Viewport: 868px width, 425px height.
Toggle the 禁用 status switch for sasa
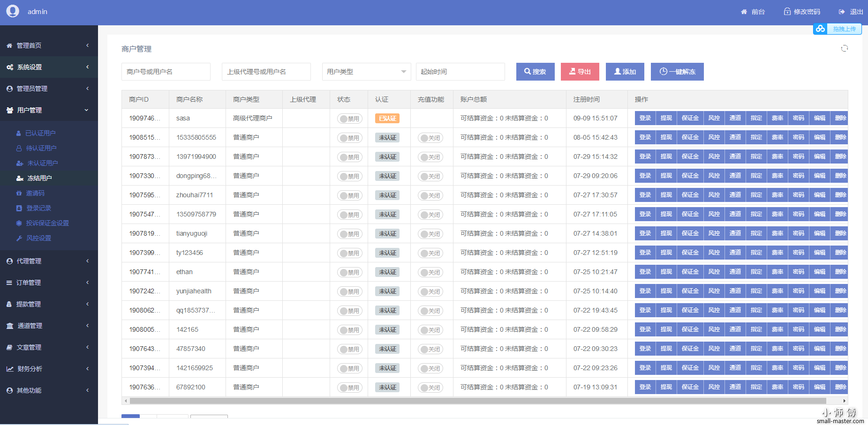click(x=349, y=119)
